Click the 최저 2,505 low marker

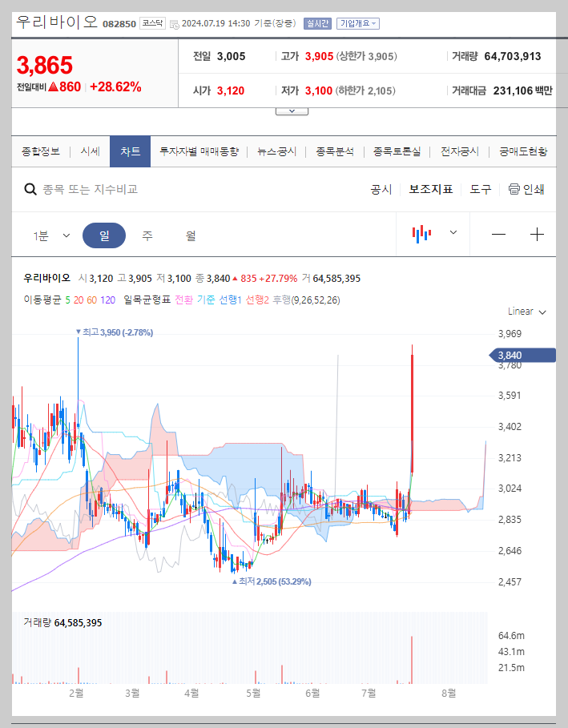272,581
